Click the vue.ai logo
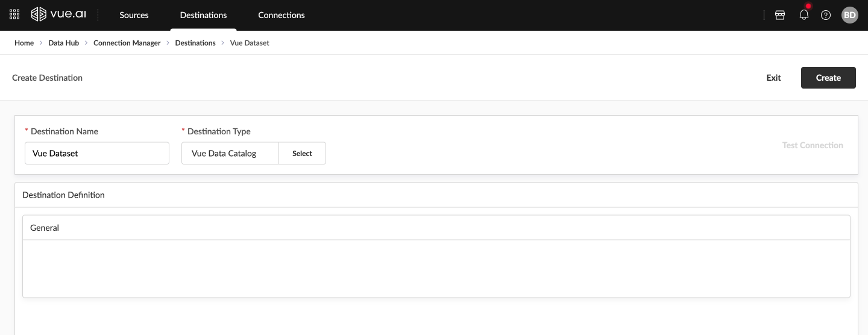Viewport: 868px width, 335px height. [x=58, y=15]
